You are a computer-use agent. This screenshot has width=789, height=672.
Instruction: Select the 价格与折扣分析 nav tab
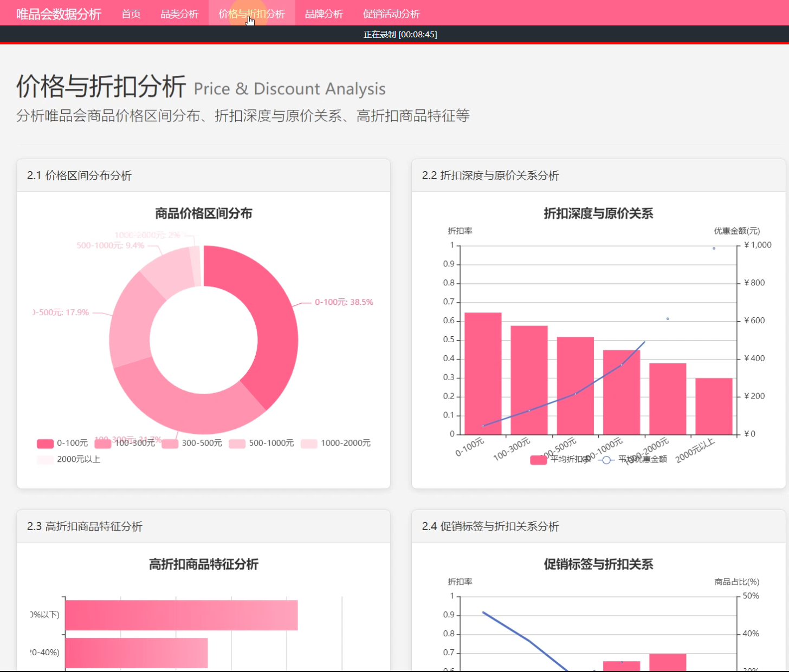click(251, 14)
